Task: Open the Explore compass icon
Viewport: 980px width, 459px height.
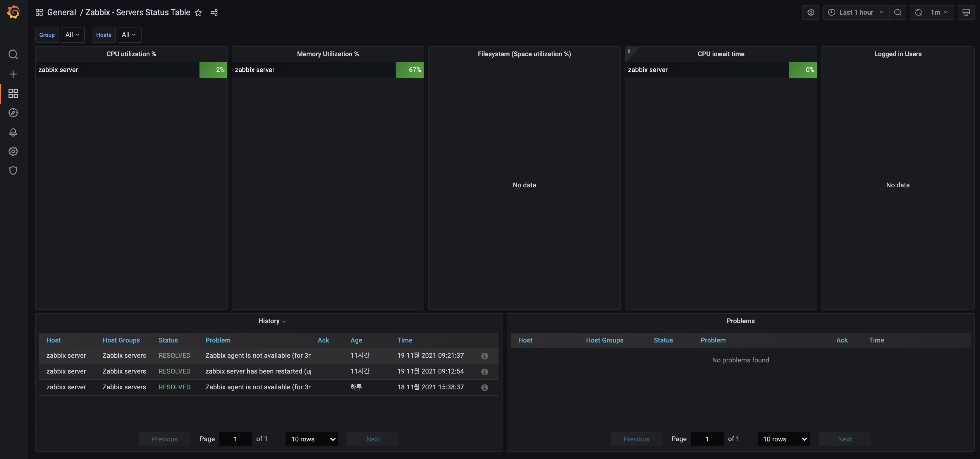Action: [13, 113]
